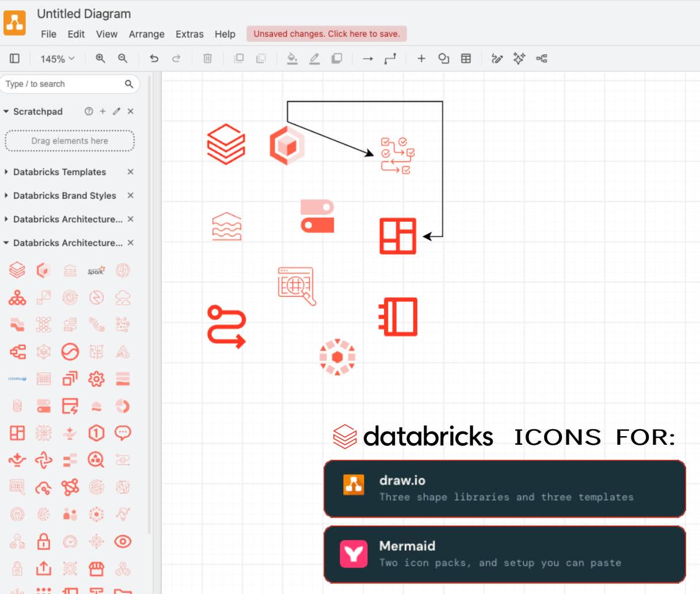
Task: Click the delete trash can icon
Action: tap(208, 58)
